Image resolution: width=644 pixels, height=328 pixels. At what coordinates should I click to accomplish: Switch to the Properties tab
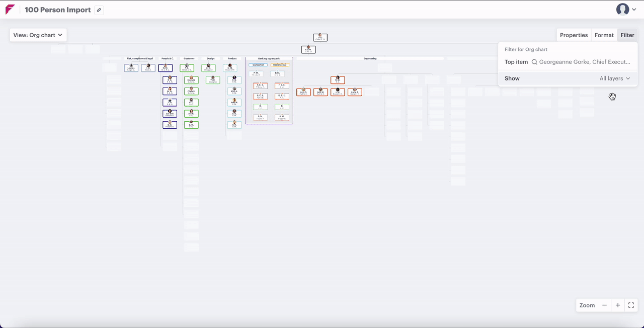coord(574,35)
